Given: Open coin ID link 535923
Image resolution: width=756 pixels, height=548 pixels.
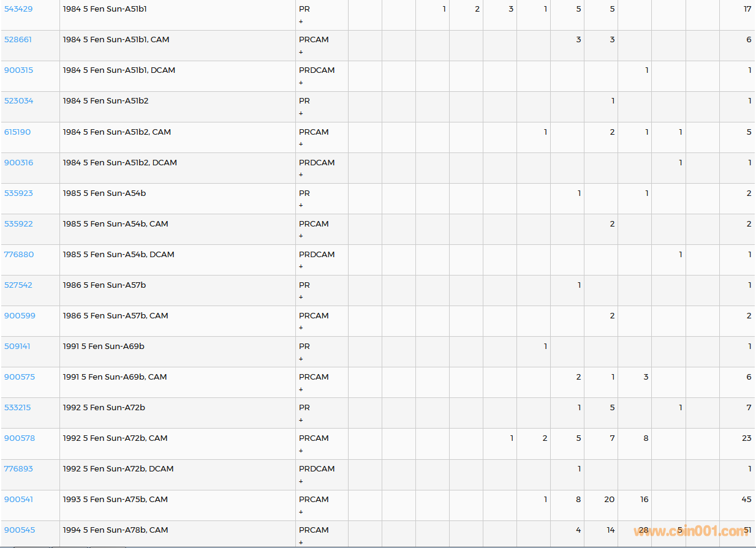Looking at the screenshot, I should coord(19,193).
